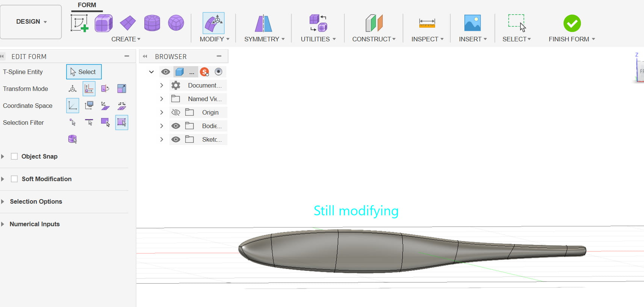Viewport: 644px width, 307px height.
Task: Select the Box form creation tool
Action: coord(104,23)
